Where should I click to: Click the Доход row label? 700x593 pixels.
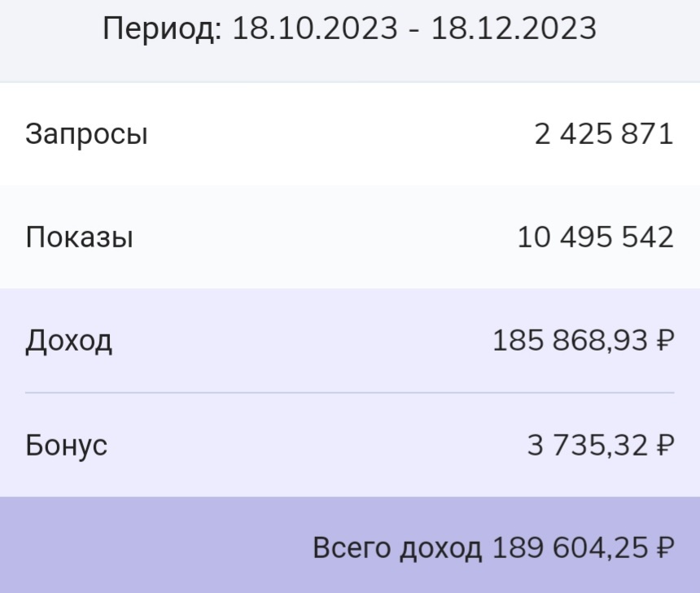click(68, 341)
